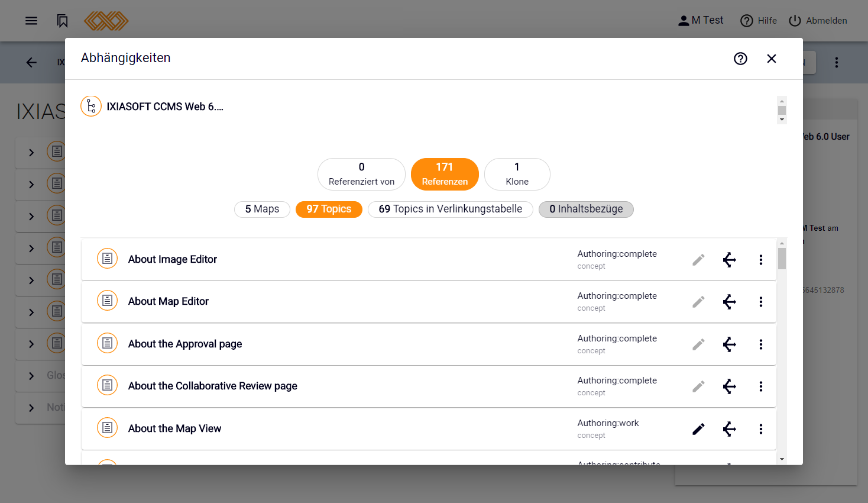Open more options for About the Approval page

pos(761,344)
